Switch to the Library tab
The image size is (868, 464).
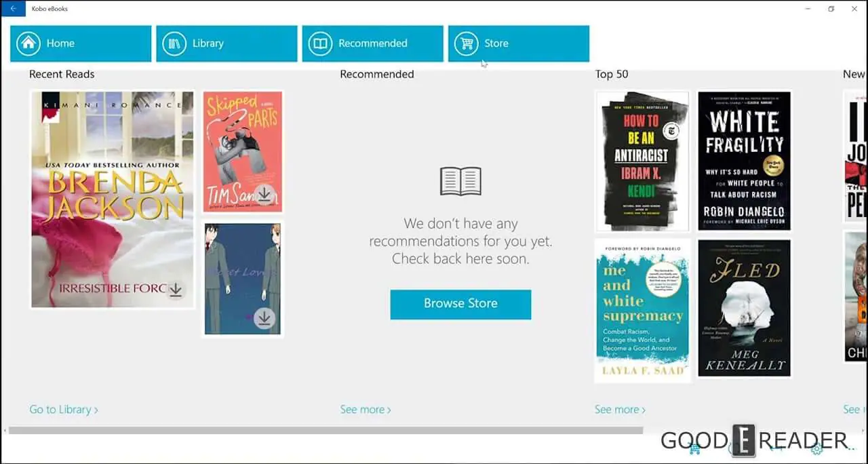[x=226, y=43]
